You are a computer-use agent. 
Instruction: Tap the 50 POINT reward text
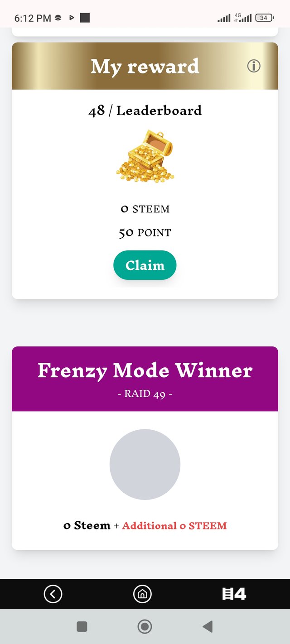coord(145,233)
